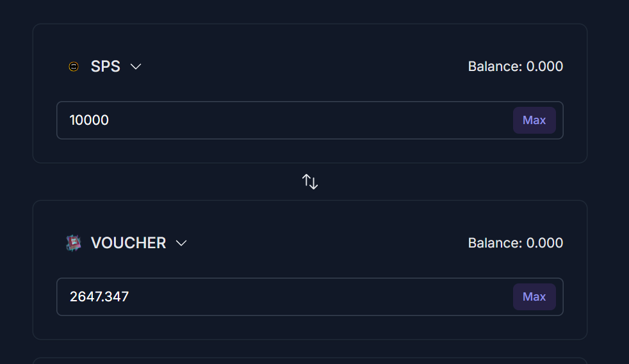Click the 2647.347 value in VOUCHER field
Screen dimensions: 629x364
coord(99,297)
